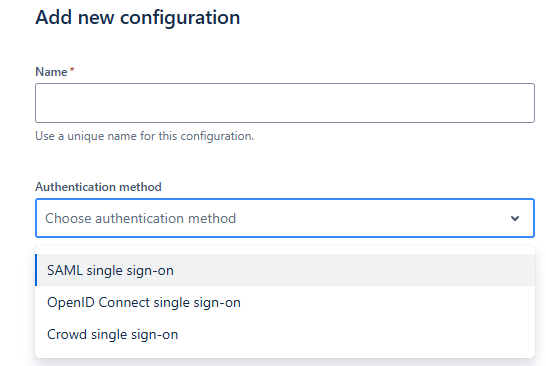Click the word 'Crowd' in the last option
This screenshot has width=546, height=366.
pyautogui.click(x=67, y=334)
